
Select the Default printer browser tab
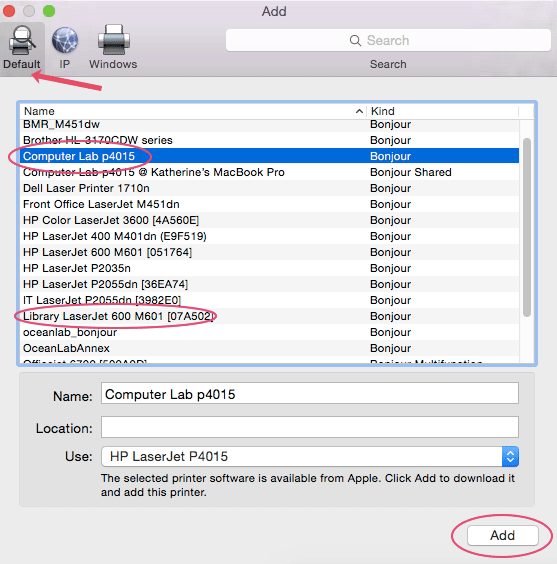pos(22,49)
